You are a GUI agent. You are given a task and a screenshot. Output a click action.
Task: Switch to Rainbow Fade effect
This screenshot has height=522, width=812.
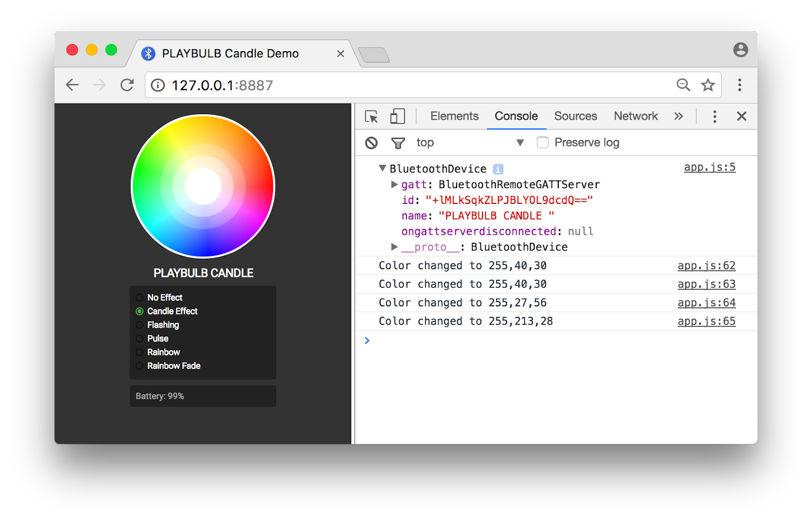coord(140,366)
